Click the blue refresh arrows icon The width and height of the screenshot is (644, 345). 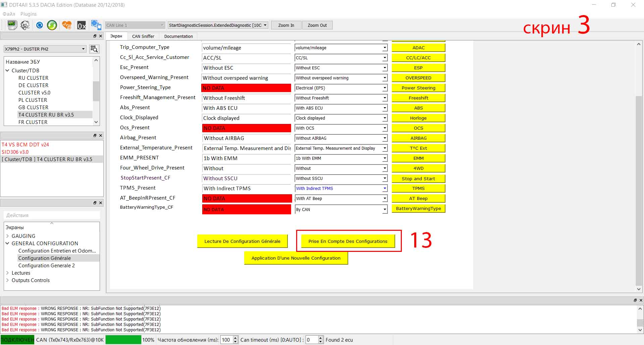40,25
